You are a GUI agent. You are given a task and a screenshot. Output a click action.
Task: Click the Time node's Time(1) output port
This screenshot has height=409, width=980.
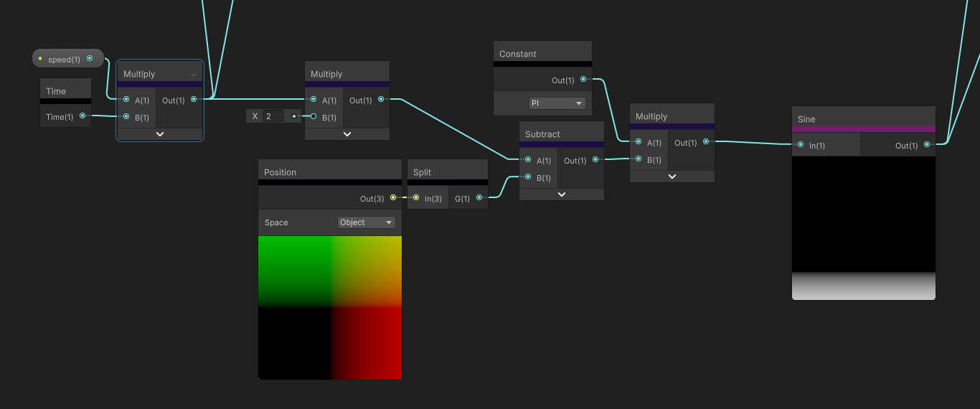(83, 116)
